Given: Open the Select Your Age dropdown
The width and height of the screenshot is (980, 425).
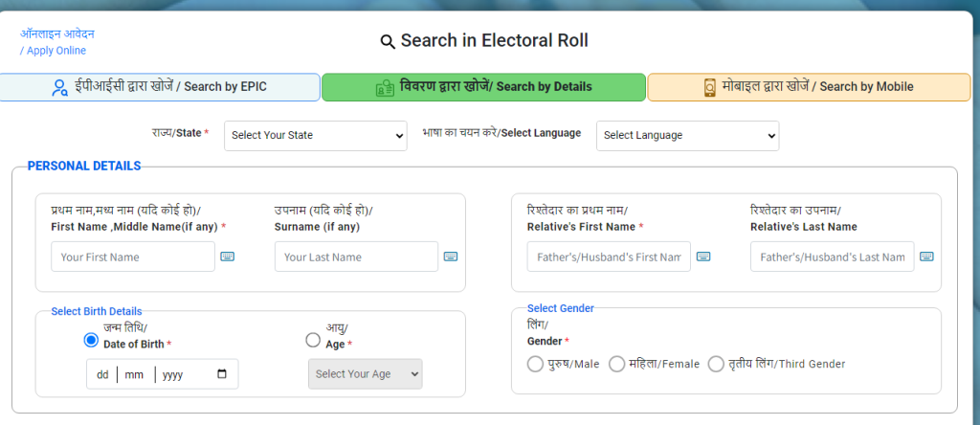Looking at the screenshot, I should [x=365, y=374].
